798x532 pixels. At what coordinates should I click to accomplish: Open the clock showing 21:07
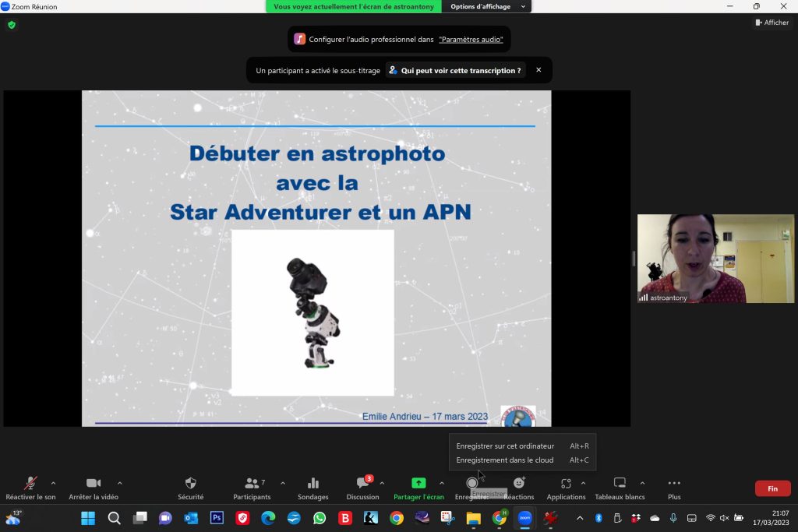pyautogui.click(x=771, y=518)
